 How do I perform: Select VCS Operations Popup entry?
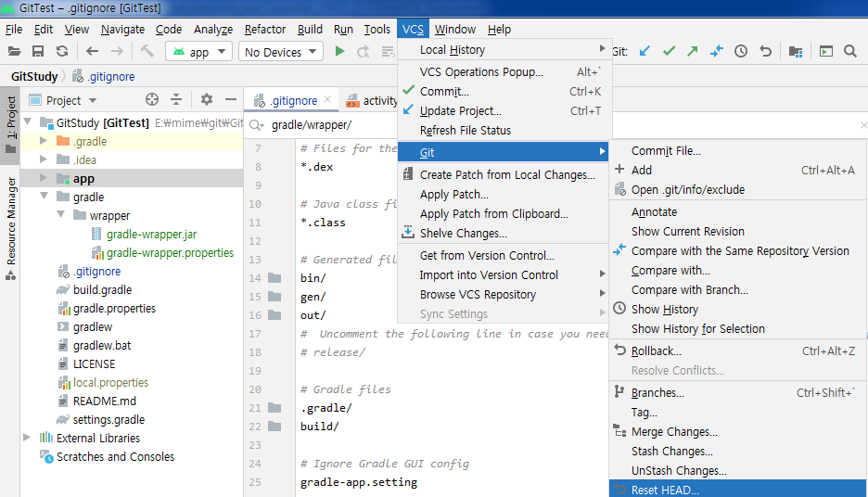[x=504, y=72]
